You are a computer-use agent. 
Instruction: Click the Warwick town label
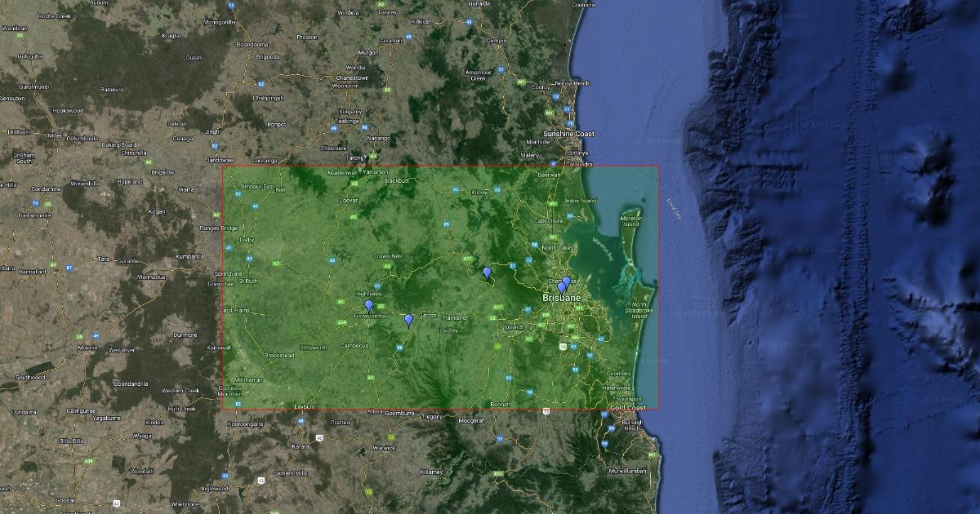[x=384, y=447]
